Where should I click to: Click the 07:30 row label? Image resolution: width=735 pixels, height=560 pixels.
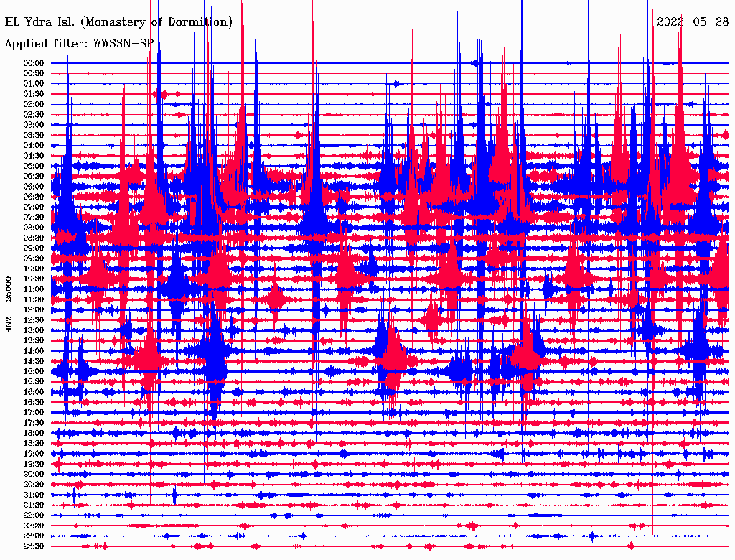coord(34,218)
